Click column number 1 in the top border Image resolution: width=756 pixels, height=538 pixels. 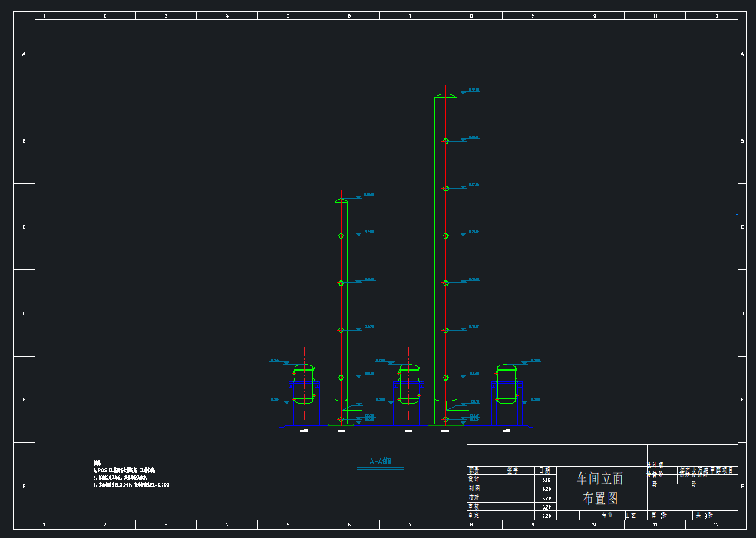point(44,16)
